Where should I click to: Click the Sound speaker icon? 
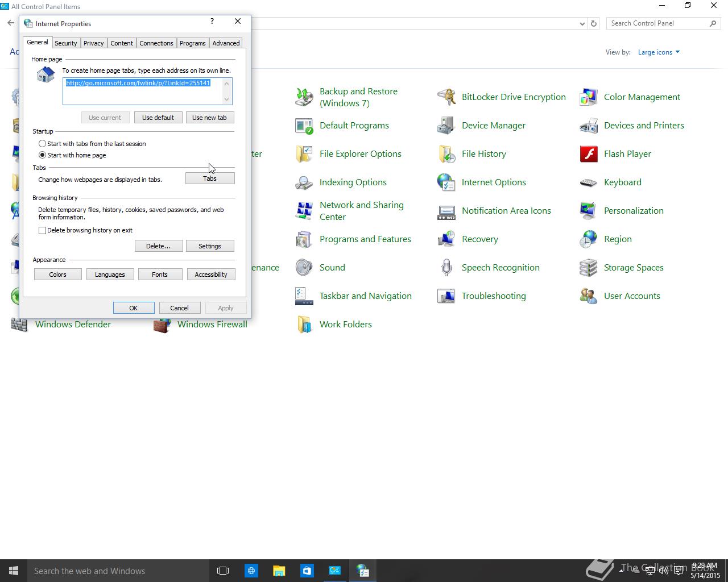(x=304, y=268)
